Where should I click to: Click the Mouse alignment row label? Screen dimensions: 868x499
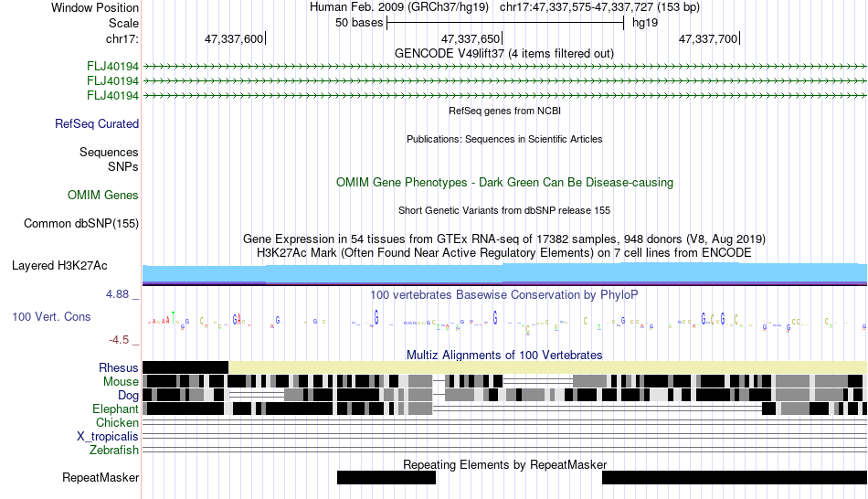(x=121, y=382)
